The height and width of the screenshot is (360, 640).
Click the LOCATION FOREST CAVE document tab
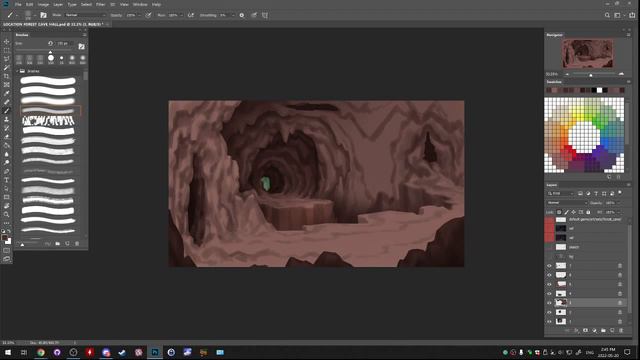(x=53, y=24)
